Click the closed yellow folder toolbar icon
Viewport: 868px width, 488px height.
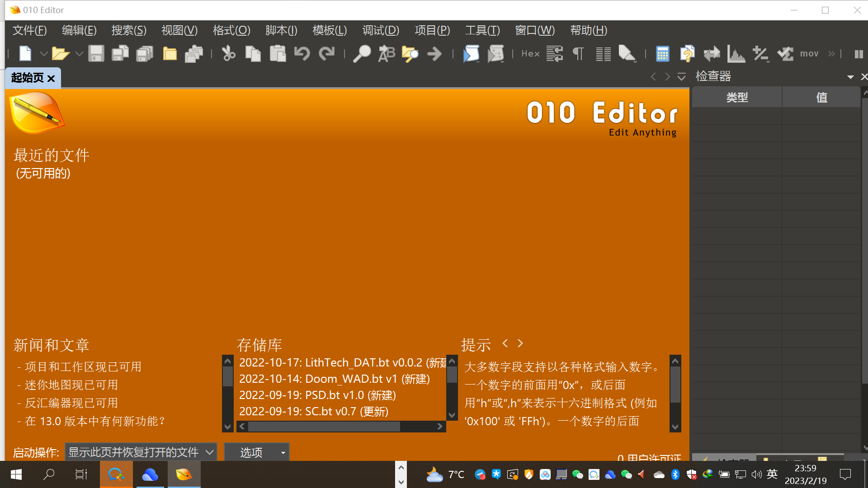(x=170, y=54)
